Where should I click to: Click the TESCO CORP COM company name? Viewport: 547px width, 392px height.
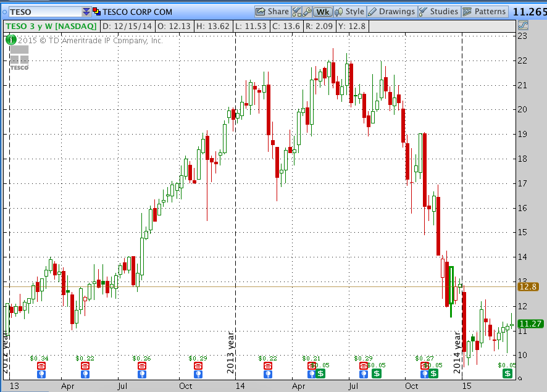click(x=138, y=12)
